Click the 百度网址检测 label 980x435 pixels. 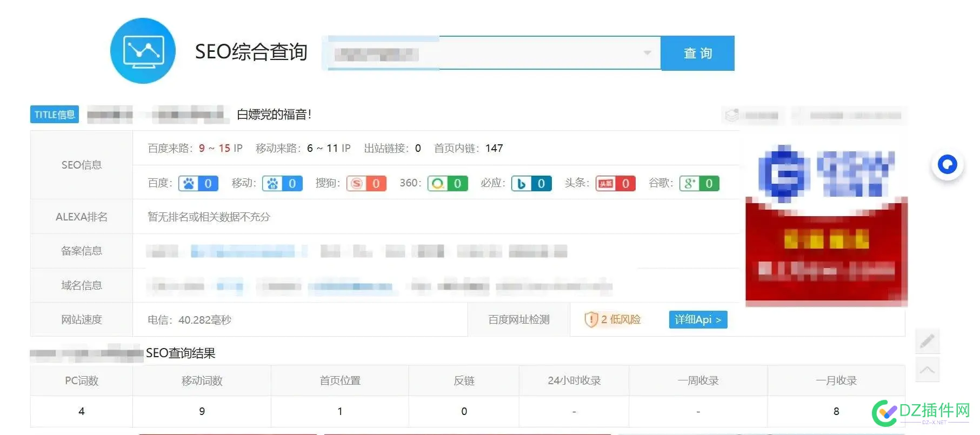(x=519, y=319)
